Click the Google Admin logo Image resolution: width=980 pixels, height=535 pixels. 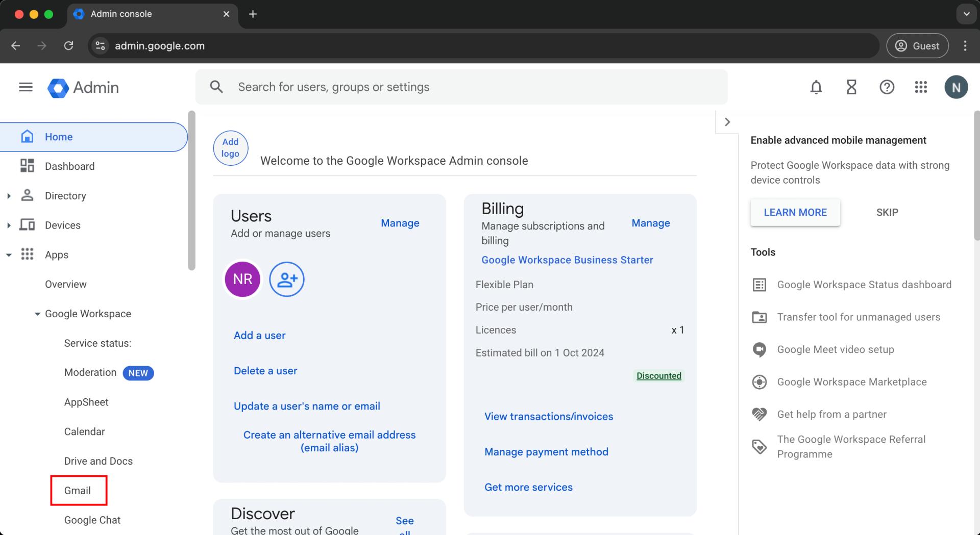(x=83, y=88)
